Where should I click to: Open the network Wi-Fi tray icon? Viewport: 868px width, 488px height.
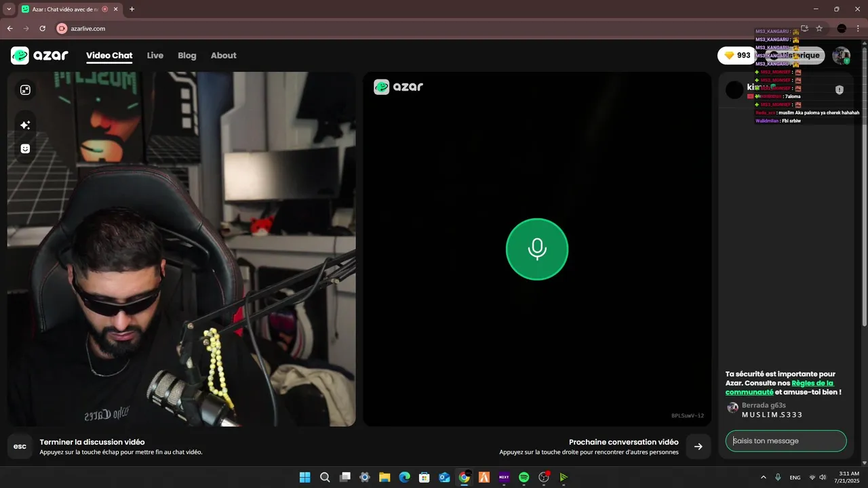812,477
